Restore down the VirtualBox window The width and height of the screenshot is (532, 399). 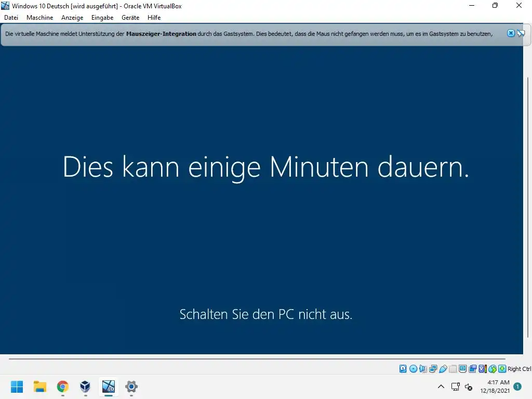coord(495,6)
